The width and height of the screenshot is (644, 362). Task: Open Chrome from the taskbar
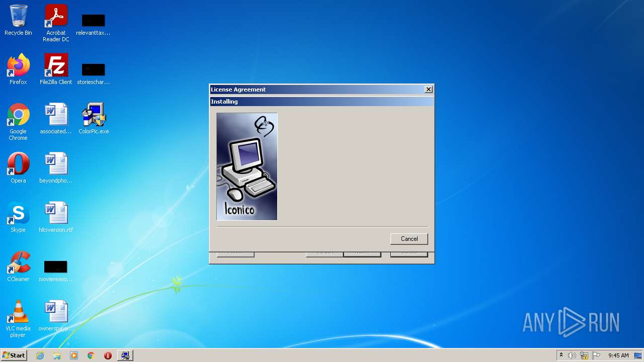coord(91,355)
